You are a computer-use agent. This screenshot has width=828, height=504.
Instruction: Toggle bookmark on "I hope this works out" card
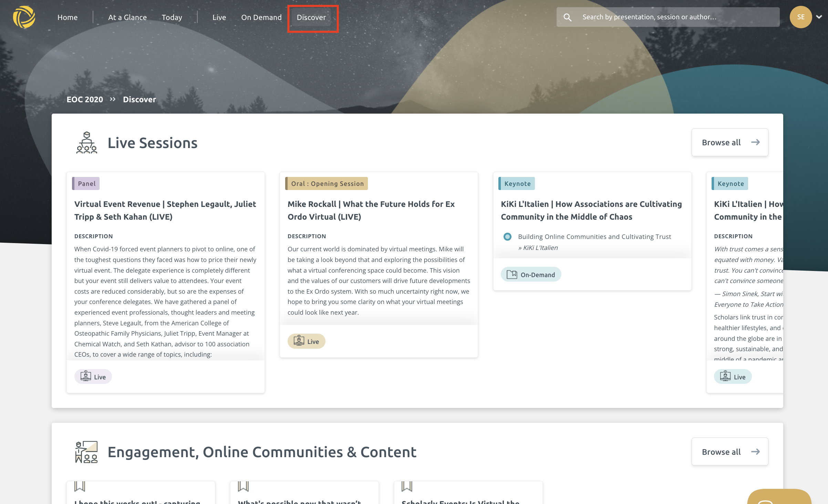point(80,486)
